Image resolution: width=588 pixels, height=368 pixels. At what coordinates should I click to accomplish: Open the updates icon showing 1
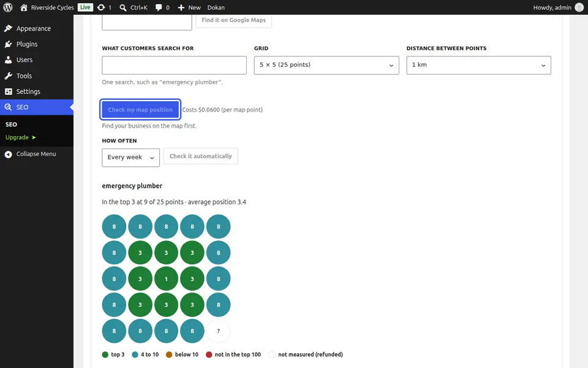[x=101, y=7]
